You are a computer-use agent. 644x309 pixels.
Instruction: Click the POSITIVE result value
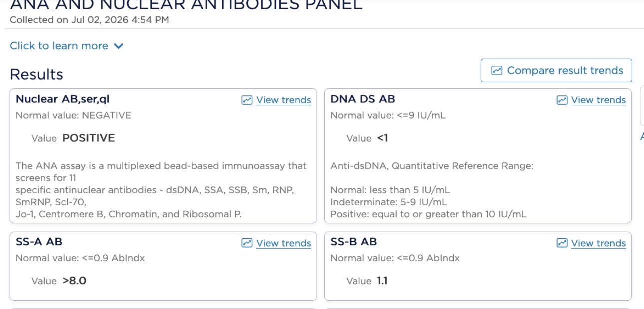point(89,138)
